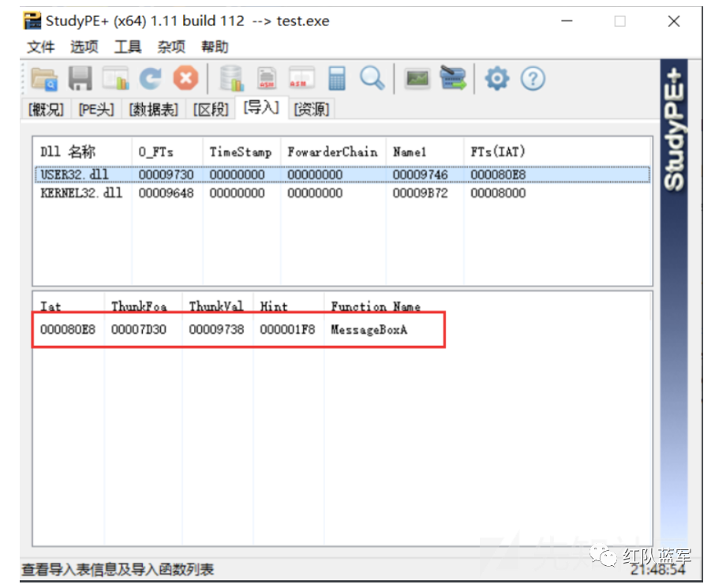Minimize the StudyPE+ window
The image size is (715, 588).
tap(567, 21)
